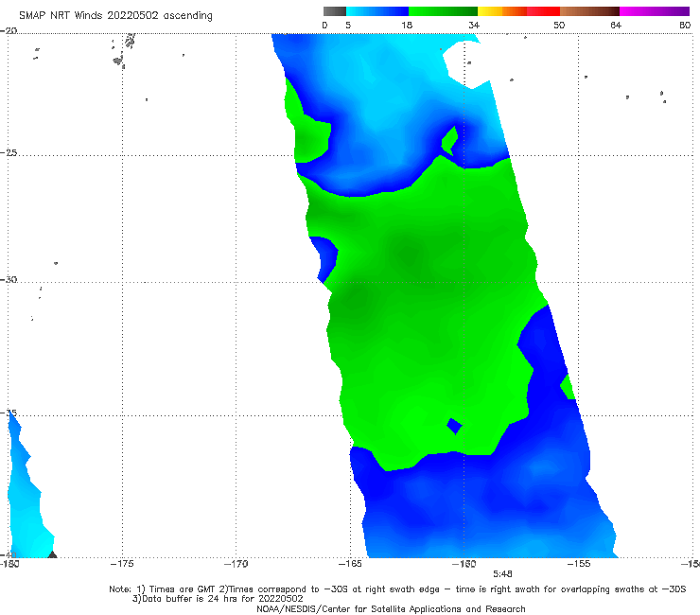Image resolution: width=700 pixels, height=615 pixels.
Task: Click the color bar label "5"
Action: [348, 26]
